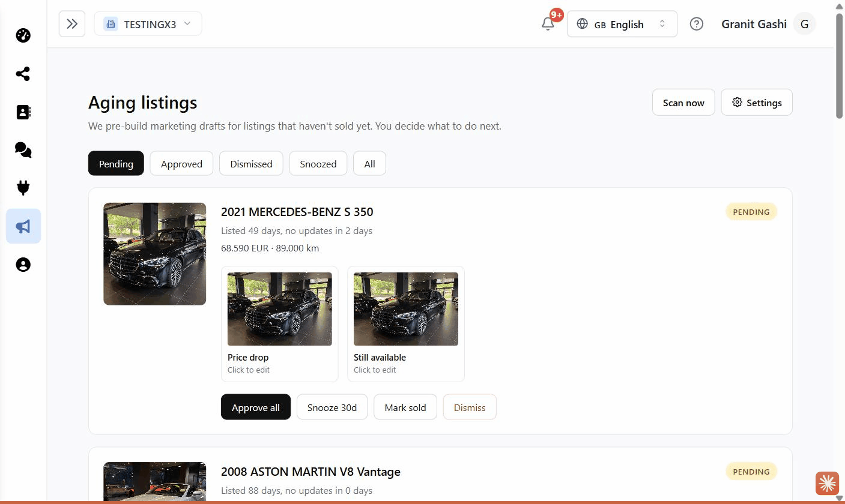
Task: Open the user account icon in sidebar
Action: point(23,265)
